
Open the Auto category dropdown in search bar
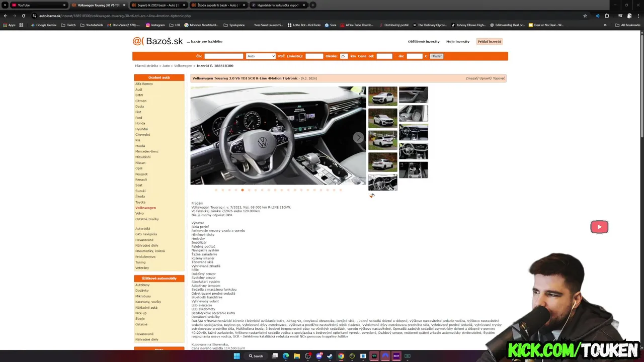tap(261, 56)
